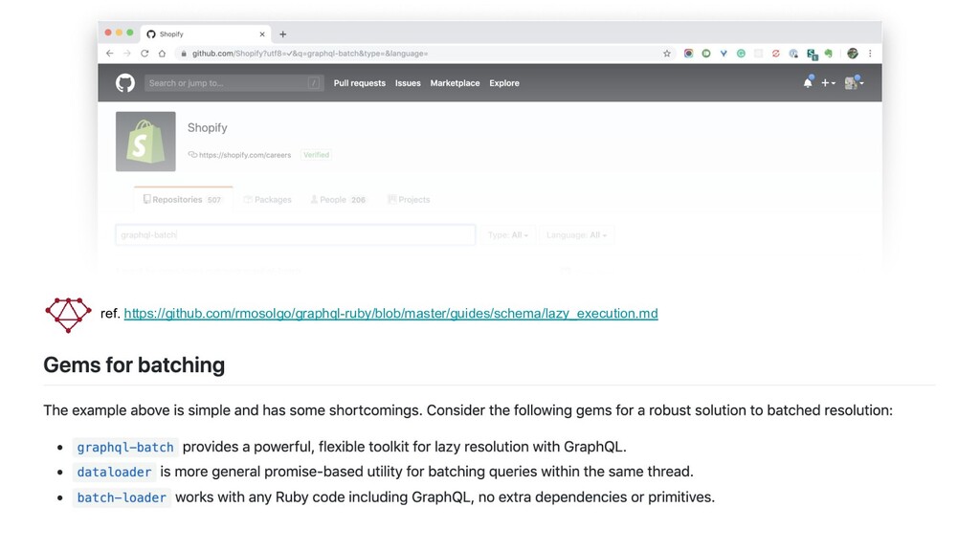Screen dimensions: 980x551
Task: Open a new browser tab
Action: pos(282,34)
